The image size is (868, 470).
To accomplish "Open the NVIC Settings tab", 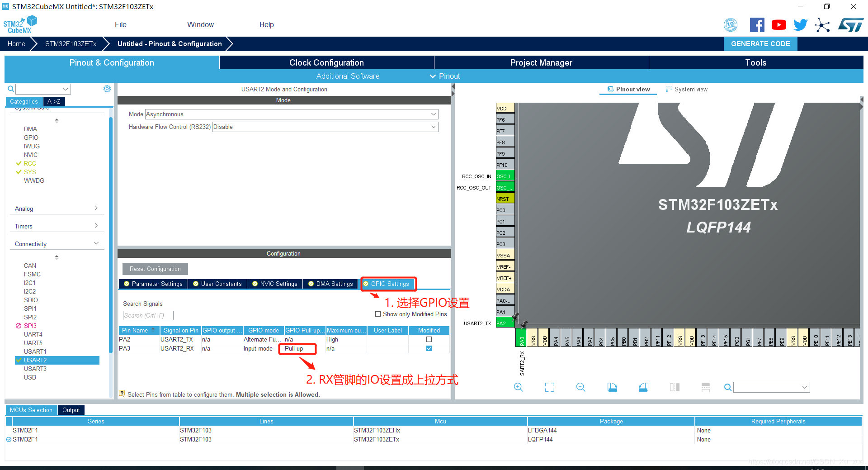I will (x=274, y=284).
